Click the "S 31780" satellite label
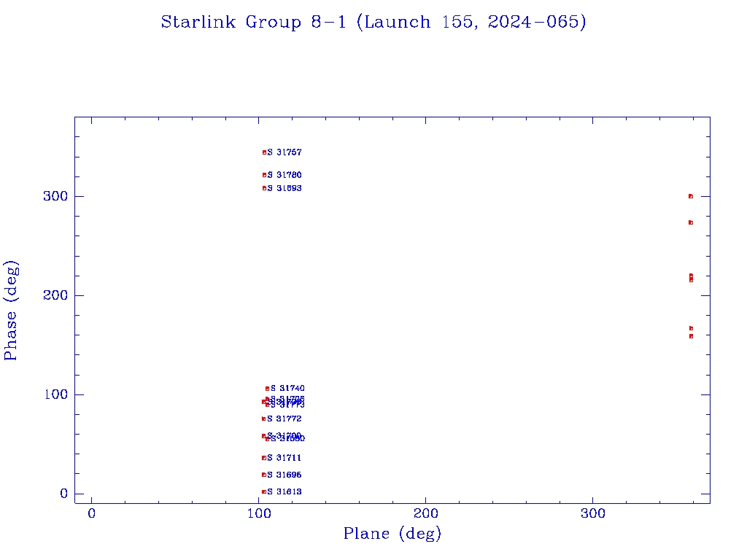747x560 pixels. click(x=285, y=175)
